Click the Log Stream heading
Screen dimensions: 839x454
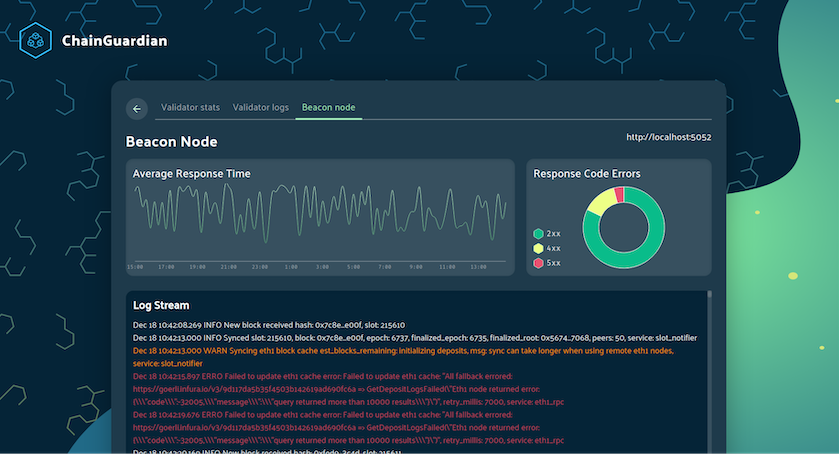pyautogui.click(x=161, y=305)
